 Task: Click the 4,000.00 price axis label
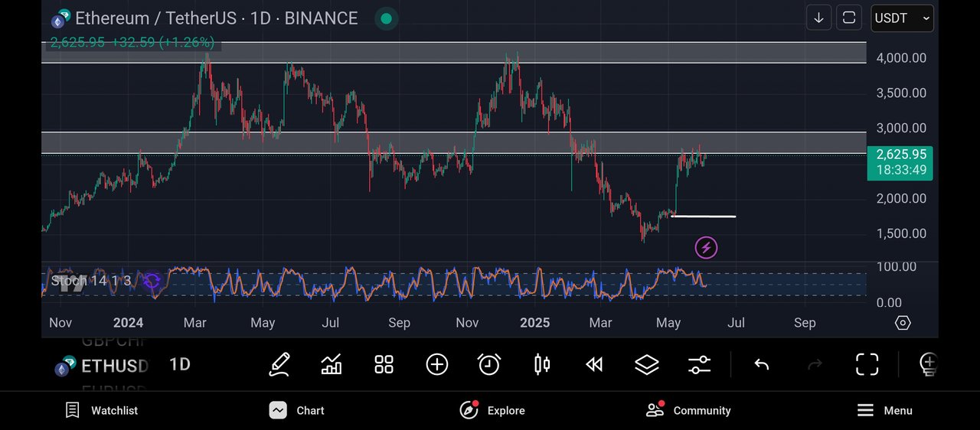pyautogui.click(x=901, y=58)
